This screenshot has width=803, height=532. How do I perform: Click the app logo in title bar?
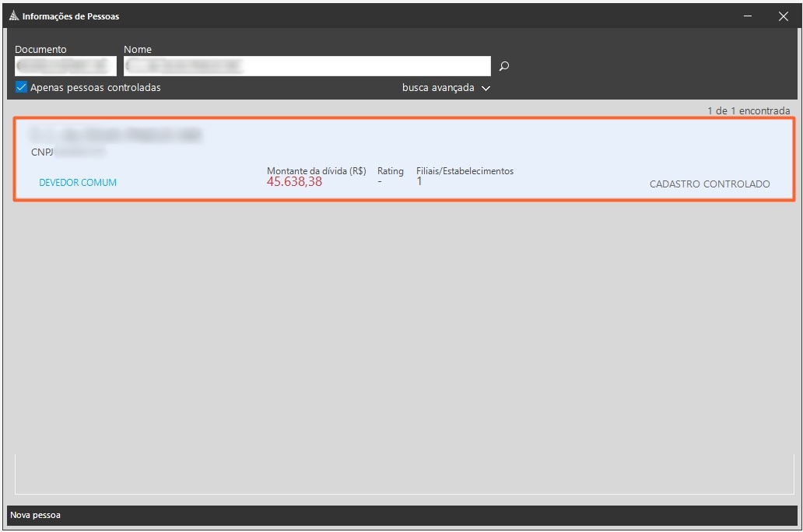[x=14, y=16]
